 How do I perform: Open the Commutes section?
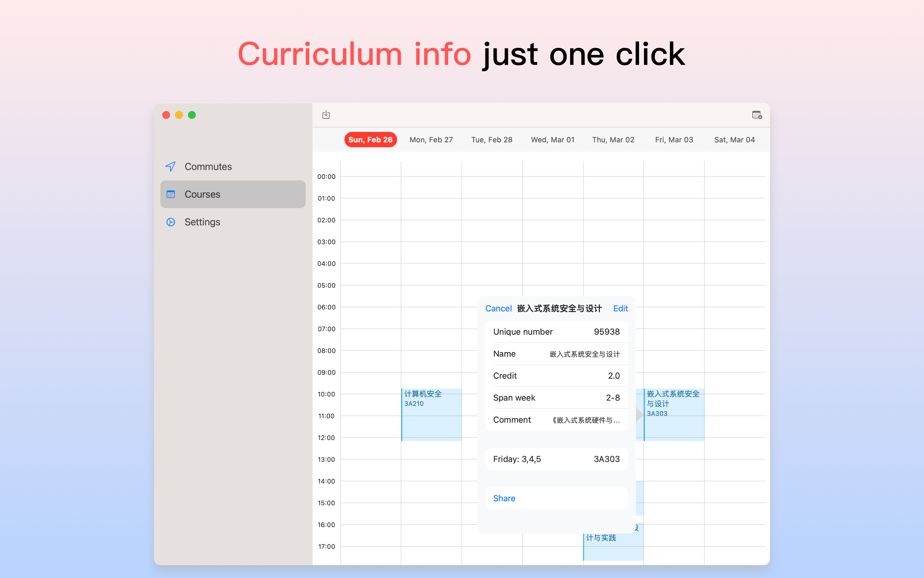tap(233, 167)
